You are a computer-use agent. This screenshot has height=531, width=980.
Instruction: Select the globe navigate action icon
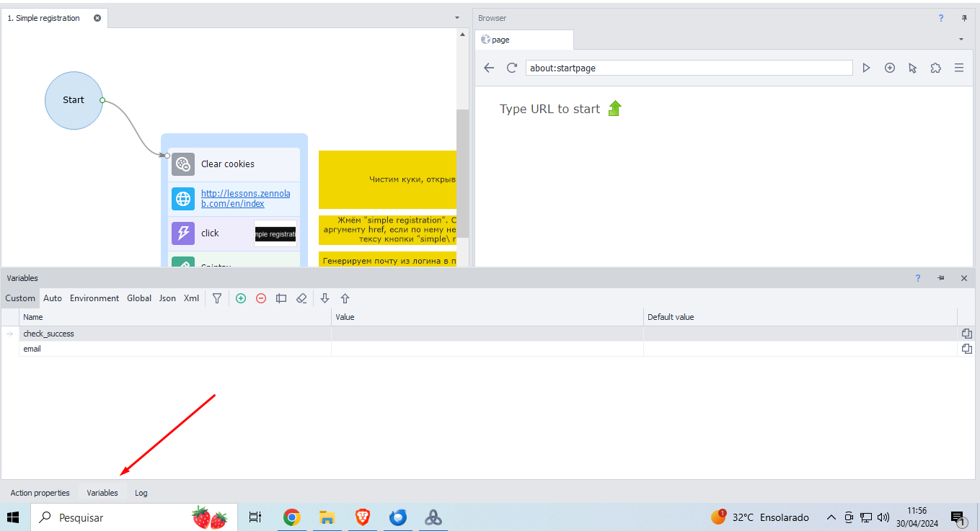(183, 199)
